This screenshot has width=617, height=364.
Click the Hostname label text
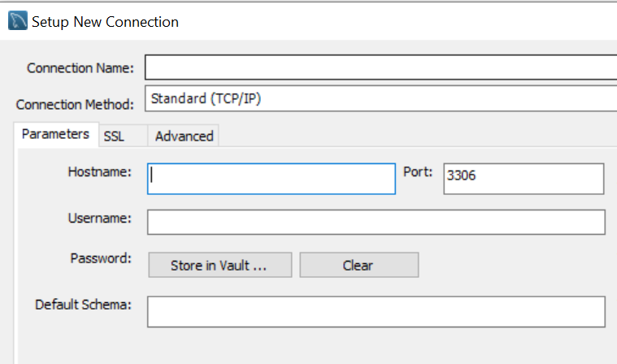coord(102,171)
